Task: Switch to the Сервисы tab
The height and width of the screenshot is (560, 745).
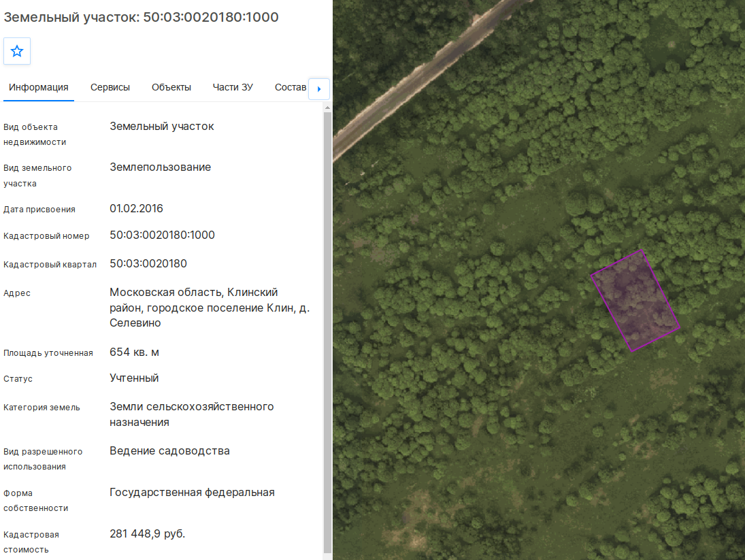Action: click(x=110, y=87)
